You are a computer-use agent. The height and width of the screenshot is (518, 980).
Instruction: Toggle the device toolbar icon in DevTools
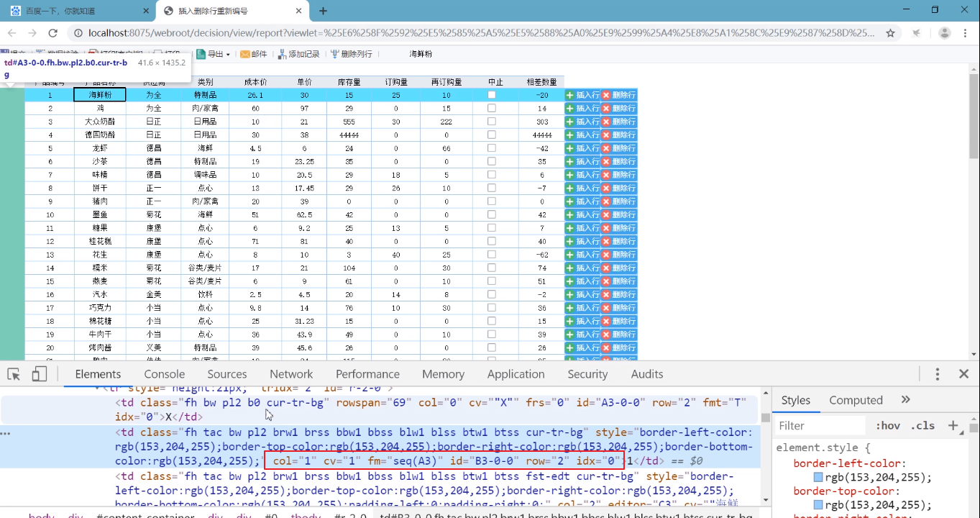pos(40,374)
